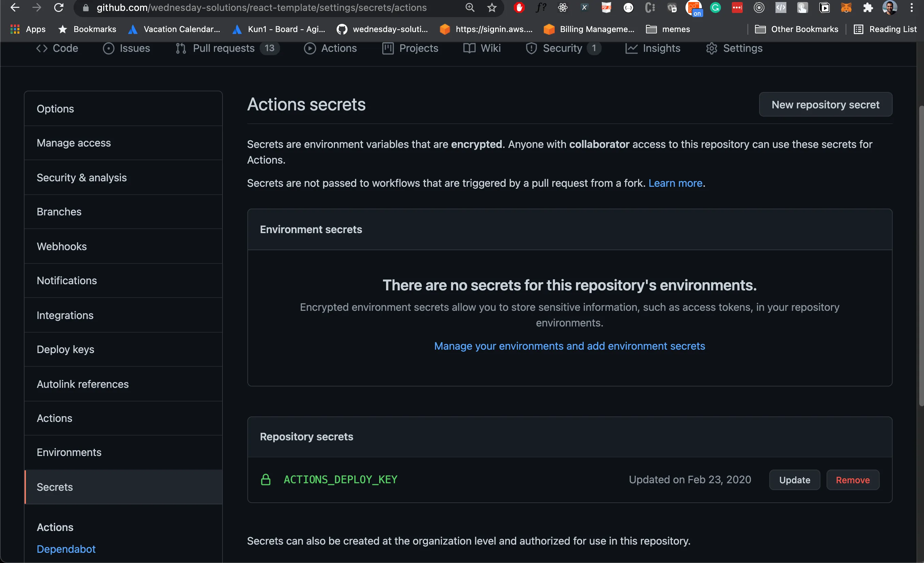Open the Kun1 - Board bookmark
Screen dimensions: 924x563
point(279,29)
